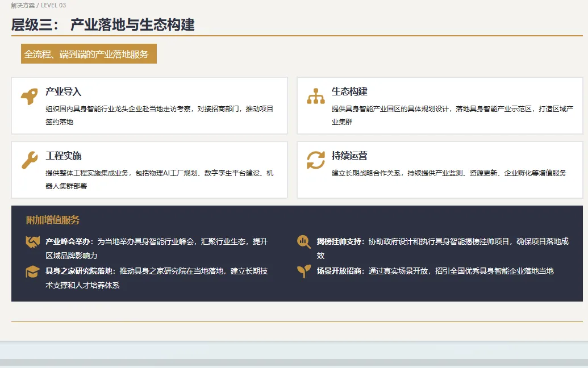Viewport: 588px width, 368px height.
Task: Click the description starting 提供整体工程实施集成业务
Action: point(160,179)
